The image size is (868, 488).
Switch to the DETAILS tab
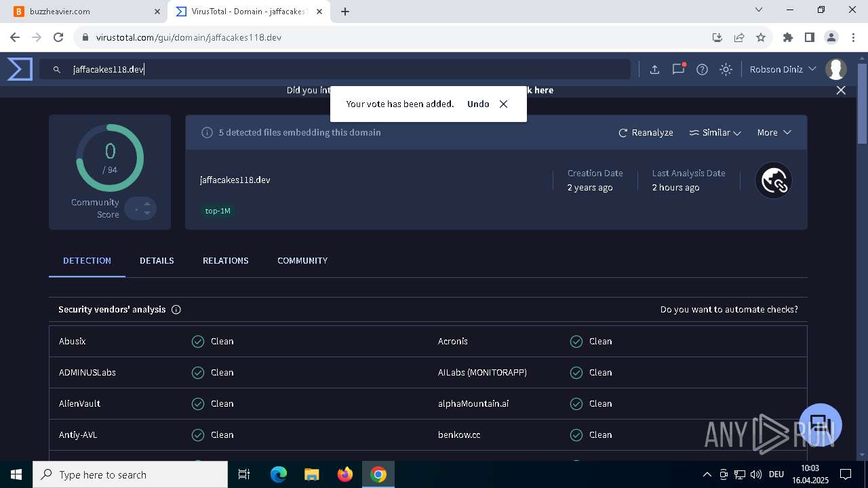[x=157, y=260]
